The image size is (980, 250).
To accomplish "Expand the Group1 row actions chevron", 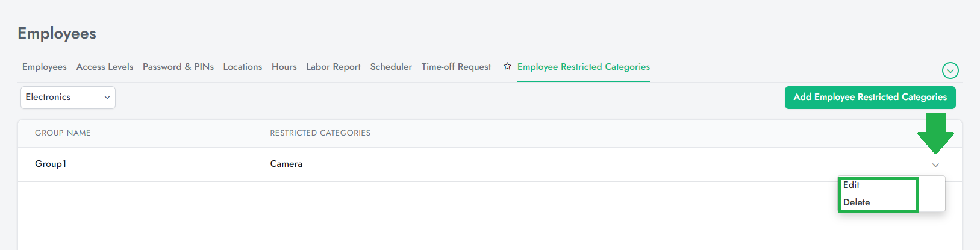I will click(x=935, y=165).
